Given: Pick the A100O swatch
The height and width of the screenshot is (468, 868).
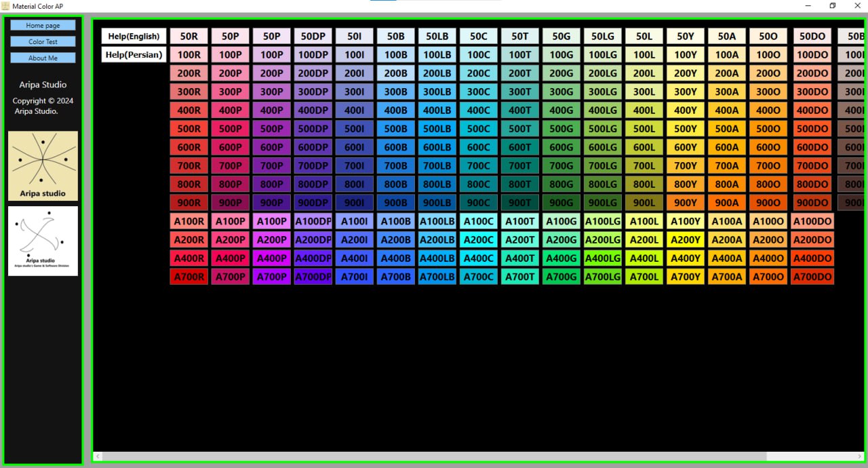Looking at the screenshot, I should pyautogui.click(x=768, y=220).
